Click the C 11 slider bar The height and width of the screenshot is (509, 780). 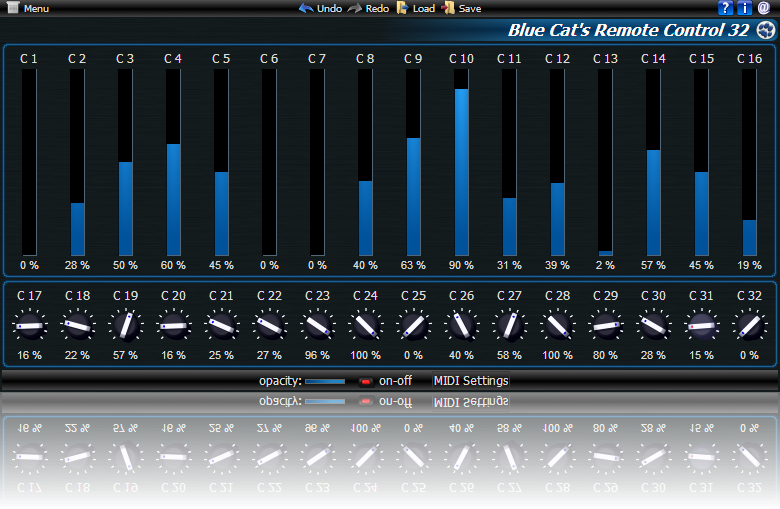pyautogui.click(x=509, y=162)
